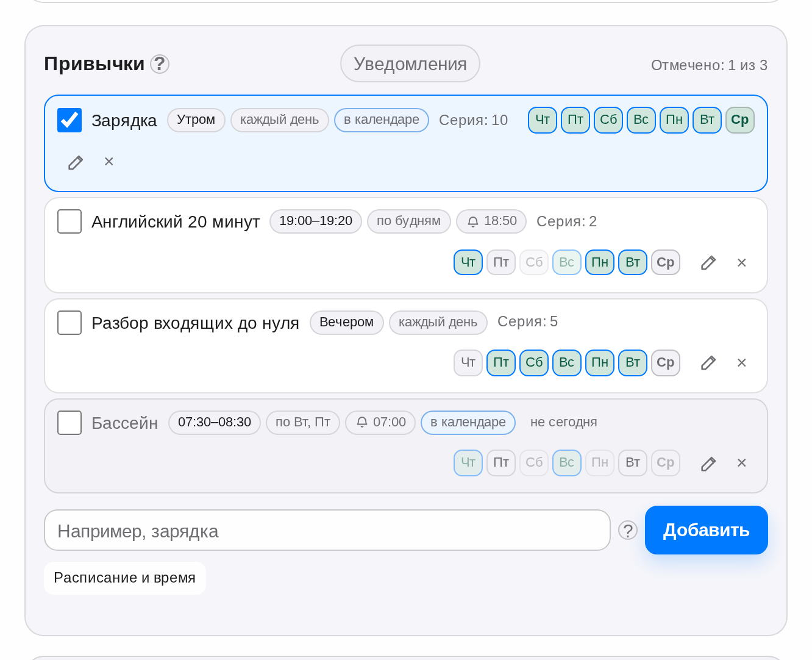The height and width of the screenshot is (660, 812).
Task: Click the по будням schedule chip
Action: click(409, 221)
